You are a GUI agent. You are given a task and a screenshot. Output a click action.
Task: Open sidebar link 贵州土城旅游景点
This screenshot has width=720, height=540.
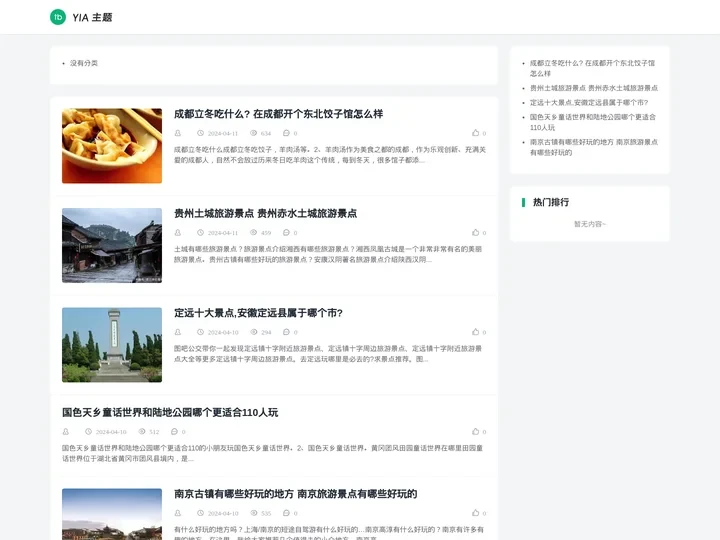[594, 88]
